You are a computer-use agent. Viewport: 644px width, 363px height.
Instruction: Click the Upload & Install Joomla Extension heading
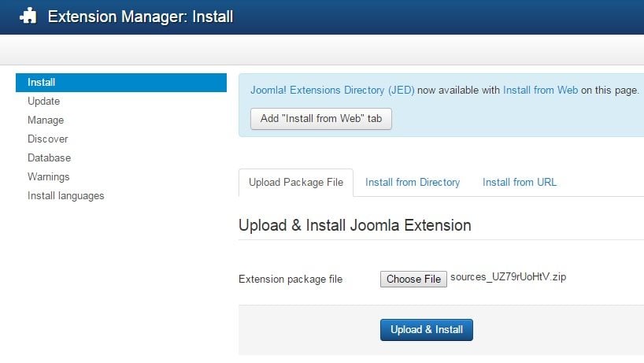(354, 225)
